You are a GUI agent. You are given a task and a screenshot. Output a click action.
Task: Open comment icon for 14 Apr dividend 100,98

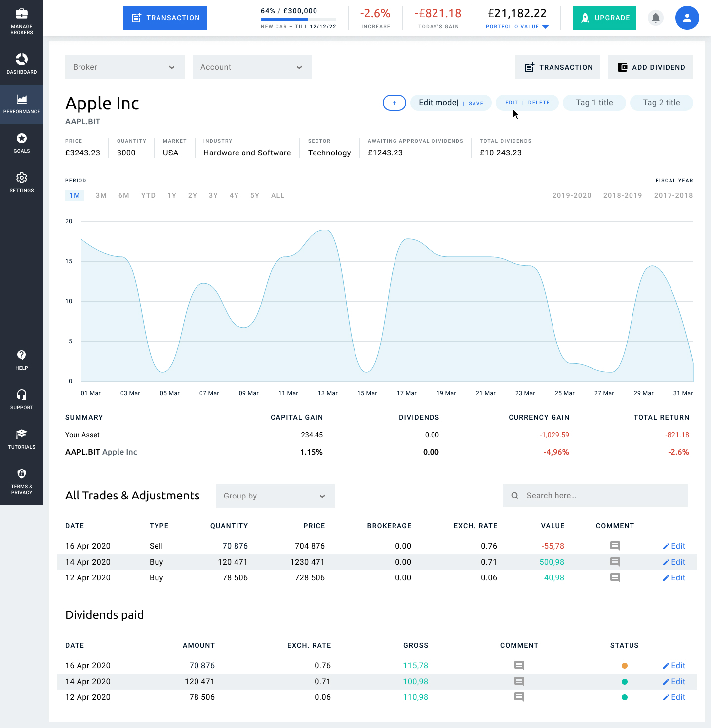click(519, 682)
